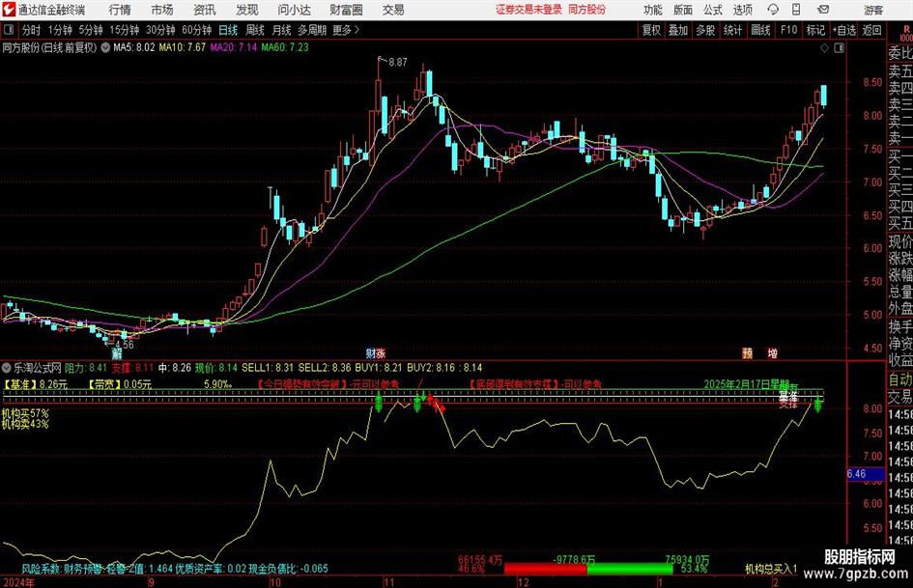Click the 财涨 event marker
913x588 pixels.
tap(376, 353)
